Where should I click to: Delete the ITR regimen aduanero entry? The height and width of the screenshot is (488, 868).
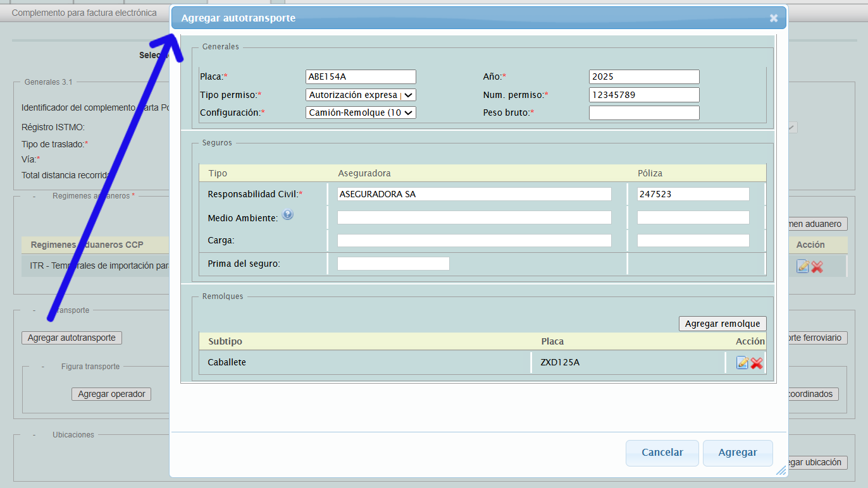817,267
